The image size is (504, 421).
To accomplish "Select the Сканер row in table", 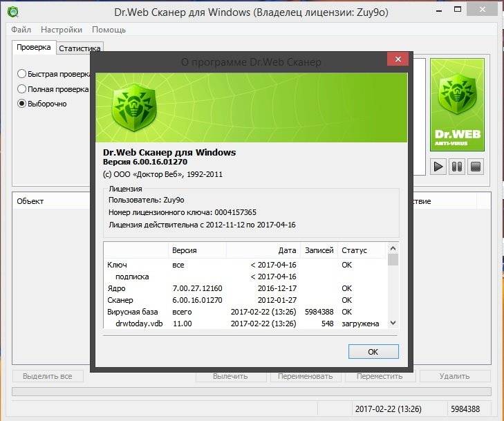I will tap(245, 300).
